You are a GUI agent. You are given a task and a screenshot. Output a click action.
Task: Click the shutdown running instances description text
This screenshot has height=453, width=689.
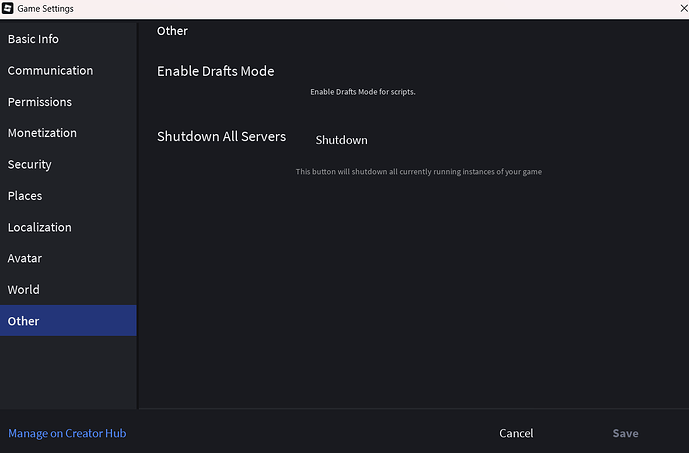418,172
